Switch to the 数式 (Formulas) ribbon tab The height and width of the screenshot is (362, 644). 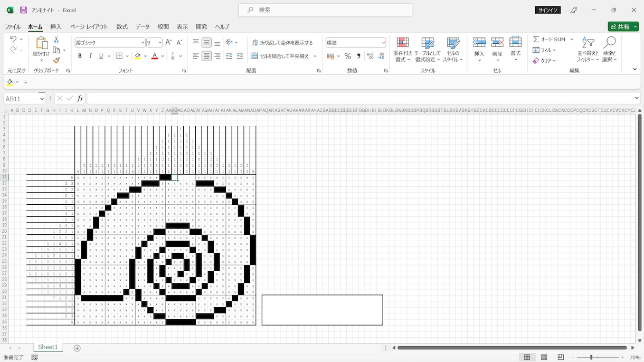coord(122,27)
